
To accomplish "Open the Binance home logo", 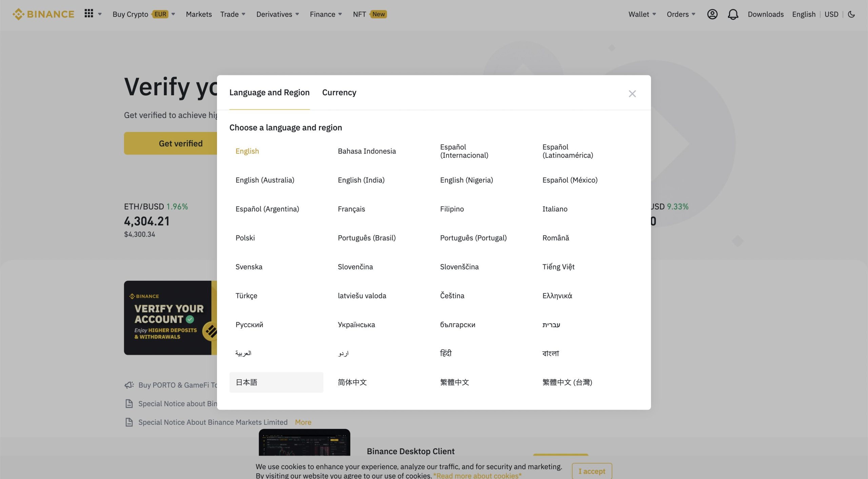I will point(43,14).
